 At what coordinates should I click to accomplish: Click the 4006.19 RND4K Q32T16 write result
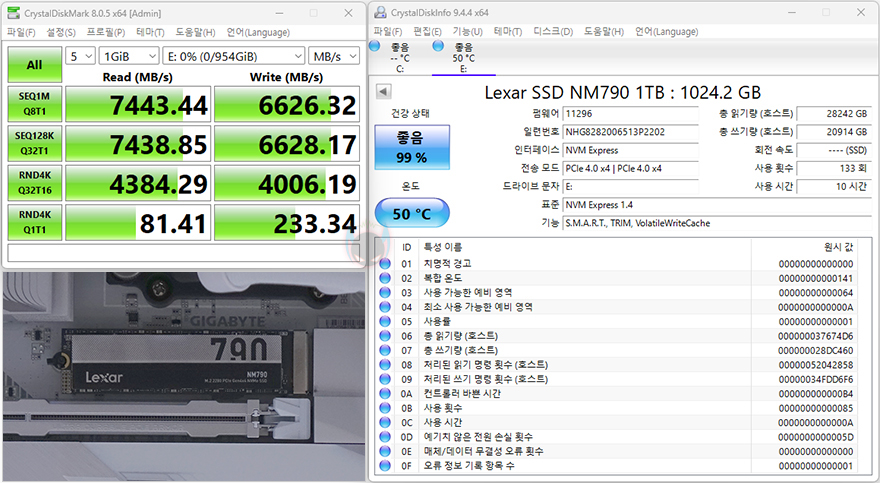(287, 183)
